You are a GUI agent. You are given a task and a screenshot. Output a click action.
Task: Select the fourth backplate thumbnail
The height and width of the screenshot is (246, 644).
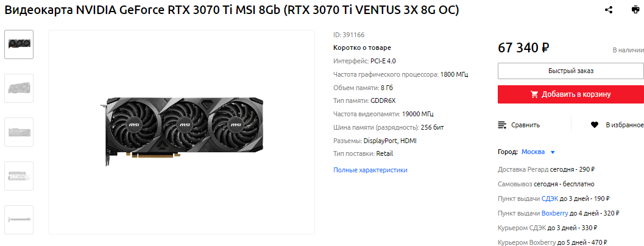click(x=19, y=176)
